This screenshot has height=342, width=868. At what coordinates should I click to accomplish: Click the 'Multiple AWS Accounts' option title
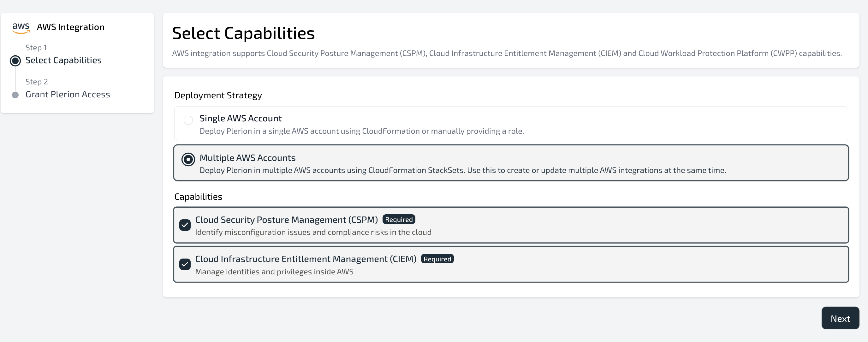(247, 158)
